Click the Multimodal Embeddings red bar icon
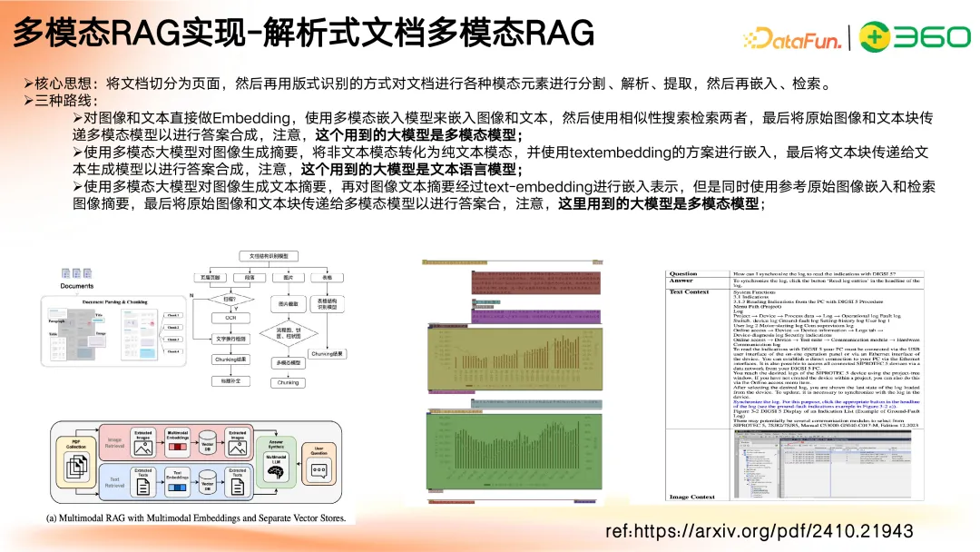 click(178, 447)
